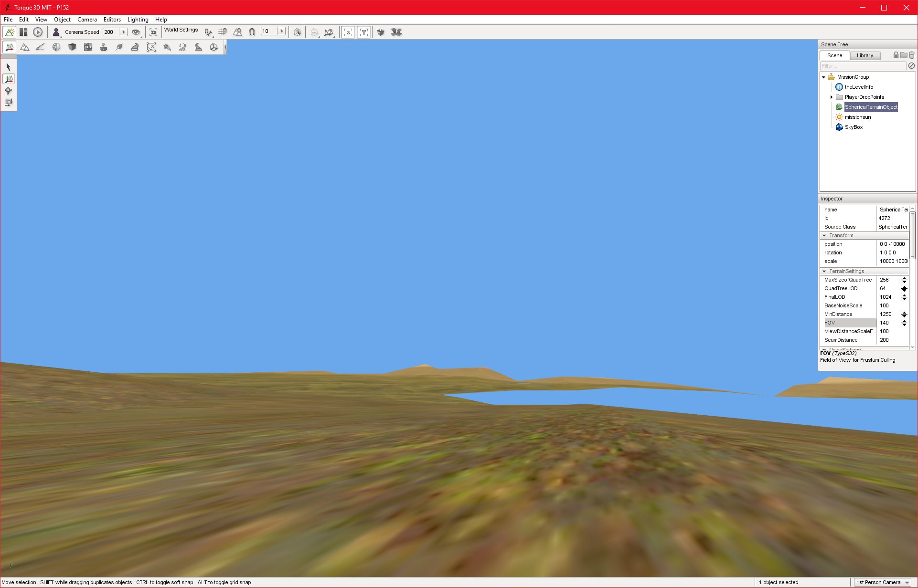Toggle terrain snapping icon

pyautogui.click(x=237, y=32)
